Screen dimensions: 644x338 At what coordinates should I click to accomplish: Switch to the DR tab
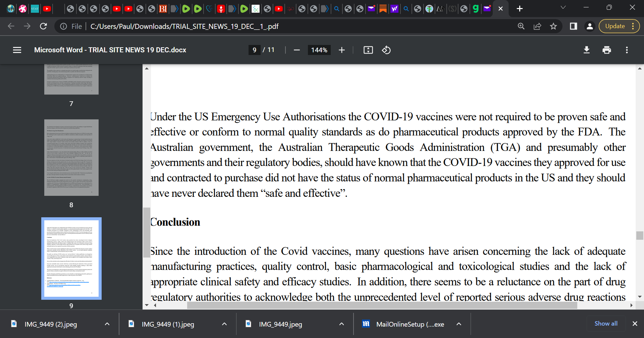[x=440, y=9]
